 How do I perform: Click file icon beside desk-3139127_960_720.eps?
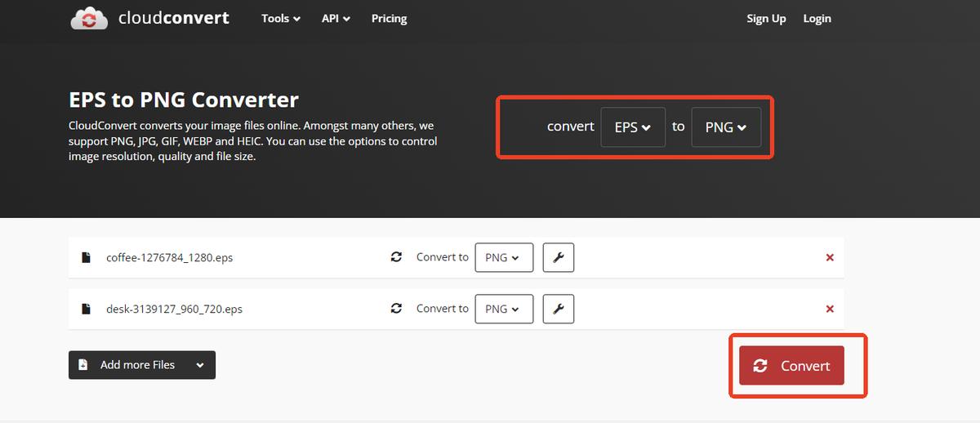[86, 309]
